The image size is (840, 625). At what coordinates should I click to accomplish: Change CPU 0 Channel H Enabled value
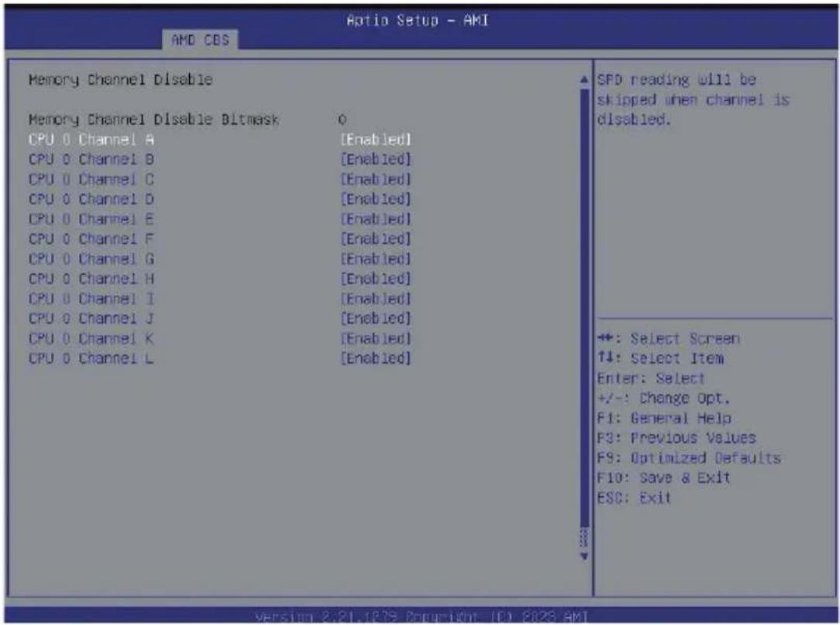pyautogui.click(x=376, y=278)
